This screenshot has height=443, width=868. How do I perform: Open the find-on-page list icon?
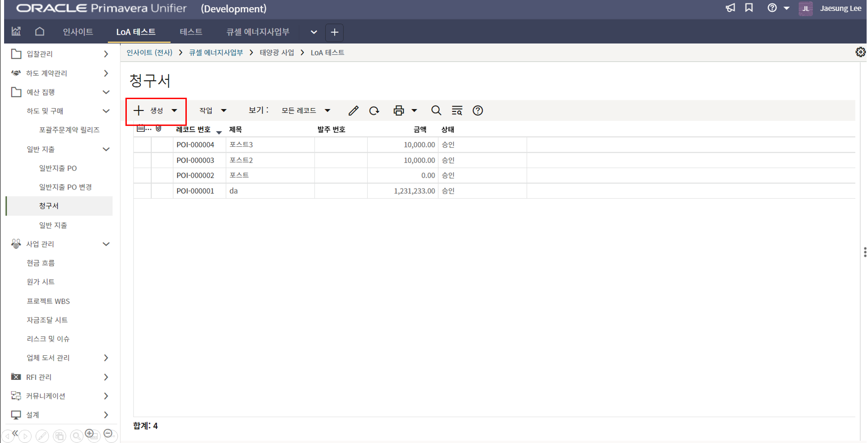457,110
